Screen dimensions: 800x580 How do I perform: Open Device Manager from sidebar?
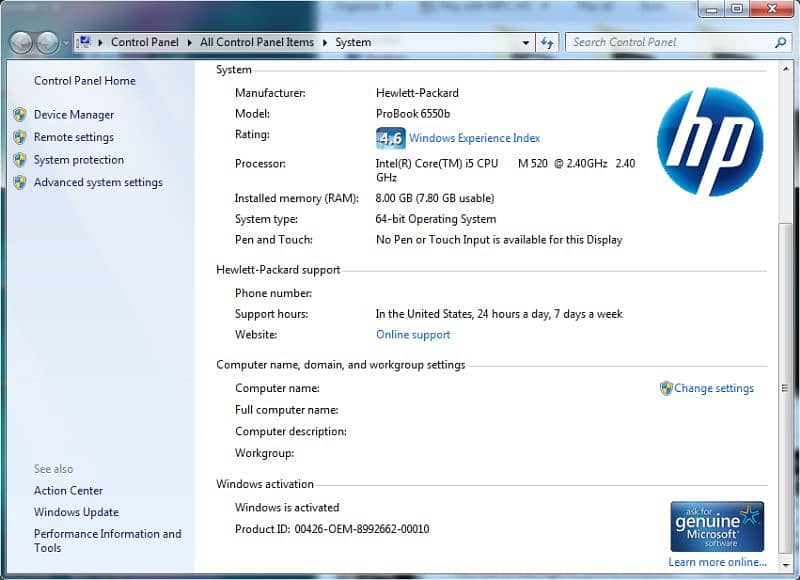pos(73,115)
